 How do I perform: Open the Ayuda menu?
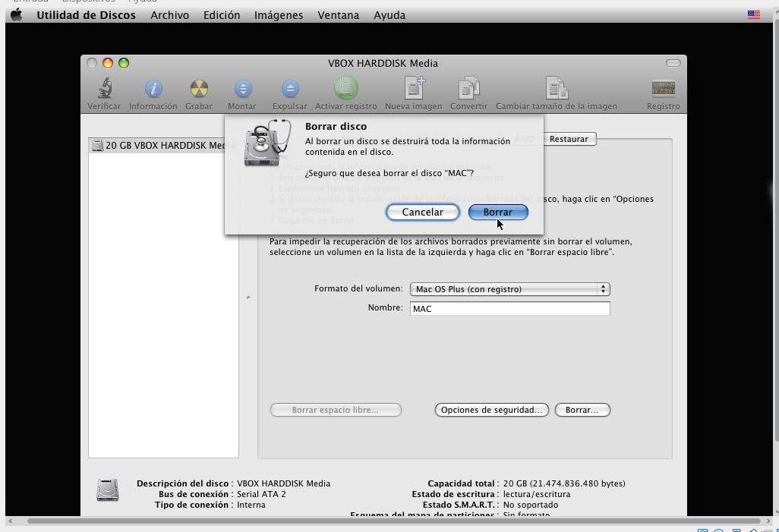(x=389, y=15)
